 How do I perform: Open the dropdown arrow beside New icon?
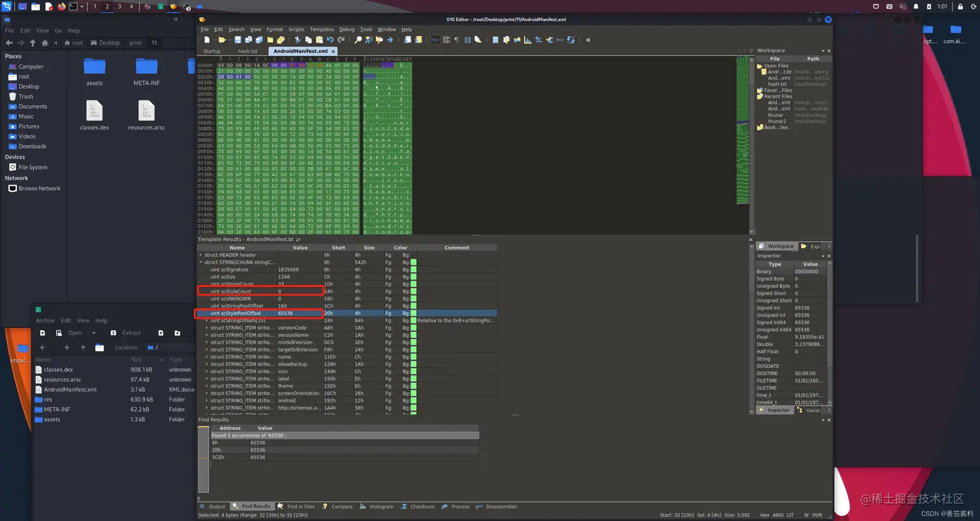tap(215, 40)
